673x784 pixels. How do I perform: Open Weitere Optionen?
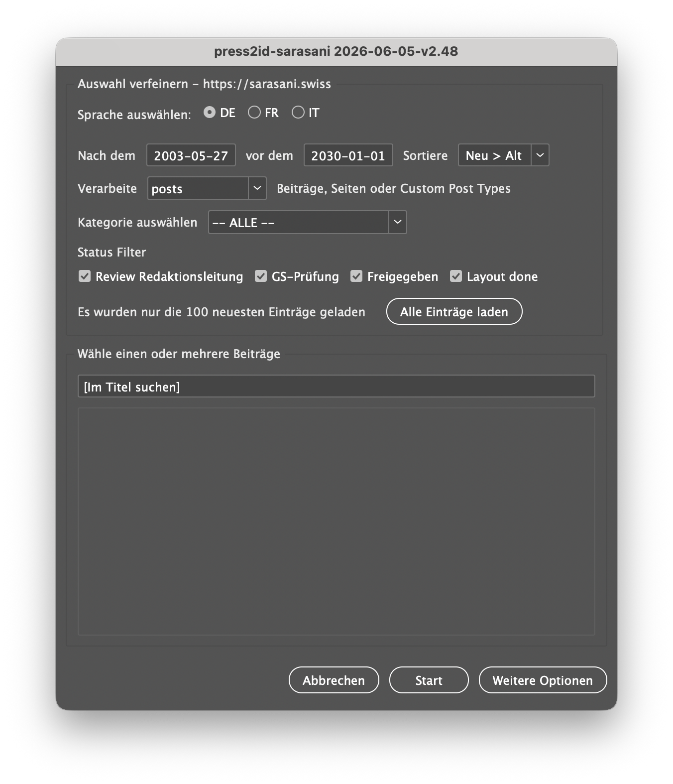tap(543, 680)
